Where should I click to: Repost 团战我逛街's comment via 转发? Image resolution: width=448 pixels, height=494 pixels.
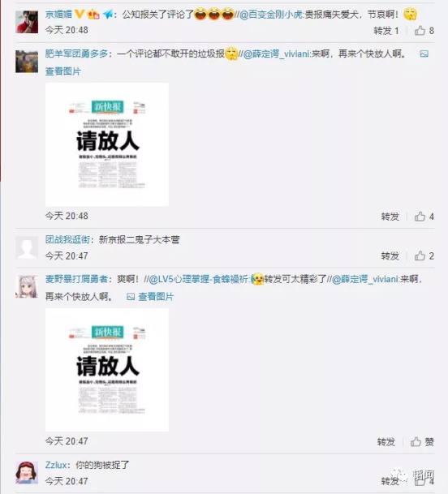click(x=390, y=256)
